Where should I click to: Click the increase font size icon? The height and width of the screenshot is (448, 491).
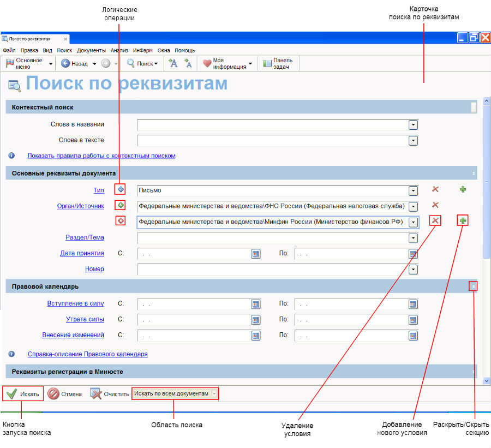(173, 64)
